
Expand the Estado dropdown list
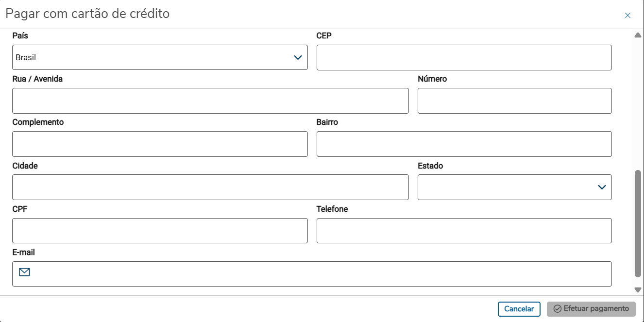(602, 187)
